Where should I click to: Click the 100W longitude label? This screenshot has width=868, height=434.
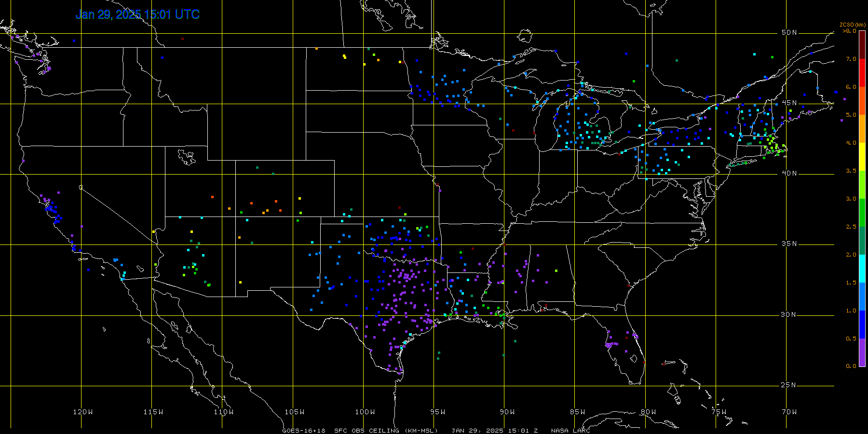coord(365,412)
